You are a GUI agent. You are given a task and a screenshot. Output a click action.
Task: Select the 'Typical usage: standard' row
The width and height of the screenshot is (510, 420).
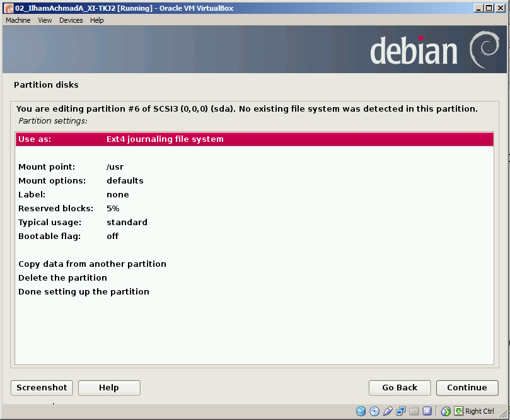click(x=254, y=223)
